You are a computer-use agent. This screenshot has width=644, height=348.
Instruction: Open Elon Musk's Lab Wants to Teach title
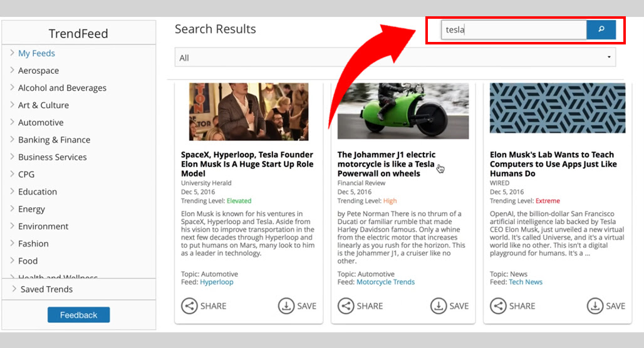coord(553,164)
